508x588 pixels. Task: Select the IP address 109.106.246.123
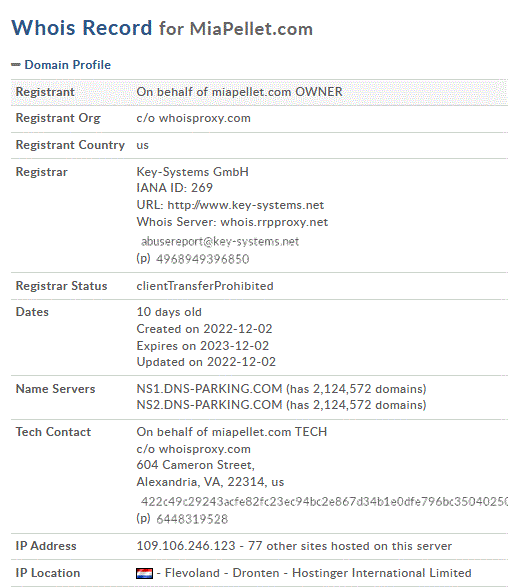186,546
